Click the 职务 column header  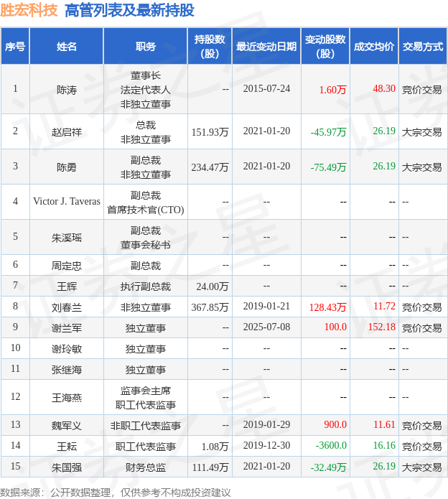146,47
